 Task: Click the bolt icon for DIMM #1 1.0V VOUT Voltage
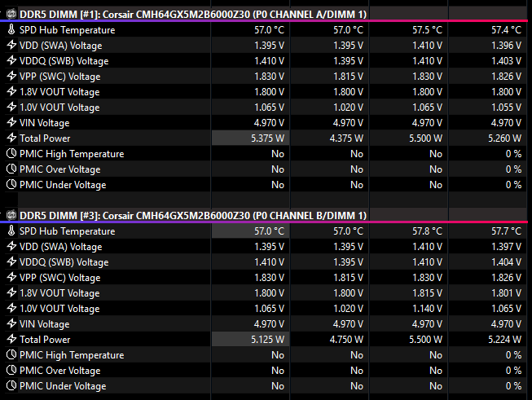pos(11,107)
